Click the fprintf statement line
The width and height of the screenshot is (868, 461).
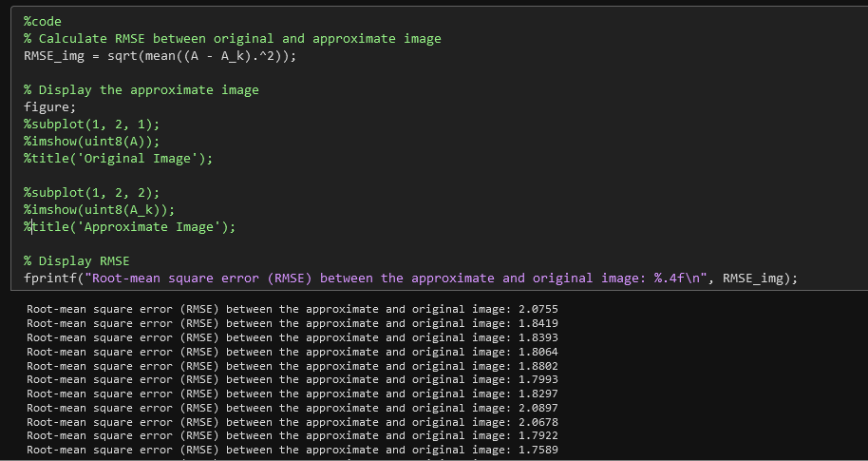click(x=411, y=279)
